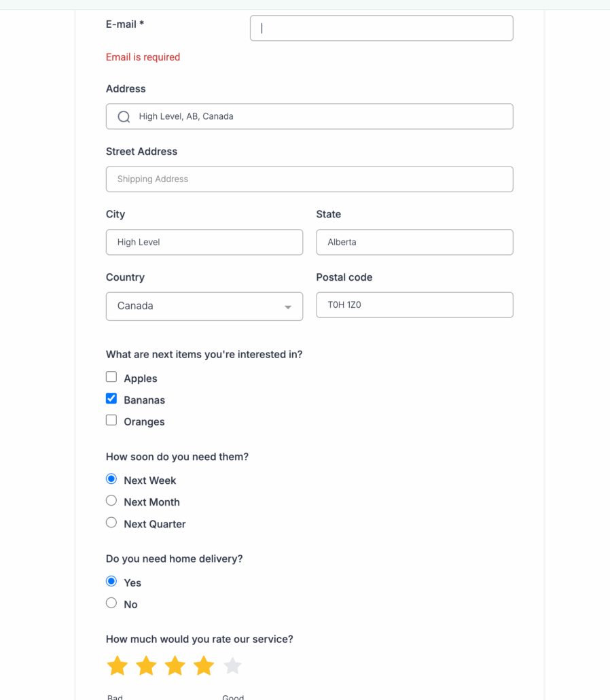
Task: Tick the Oranges checkbox
Action: tap(111, 421)
